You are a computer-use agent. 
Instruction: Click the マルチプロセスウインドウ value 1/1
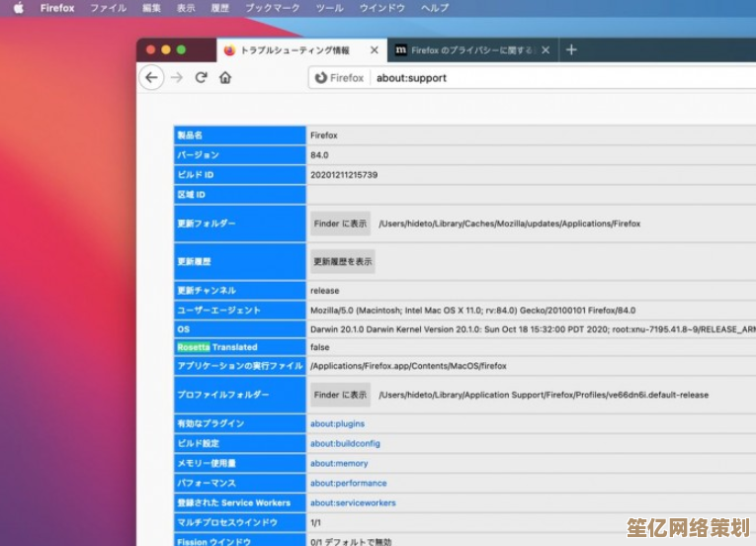click(x=315, y=522)
